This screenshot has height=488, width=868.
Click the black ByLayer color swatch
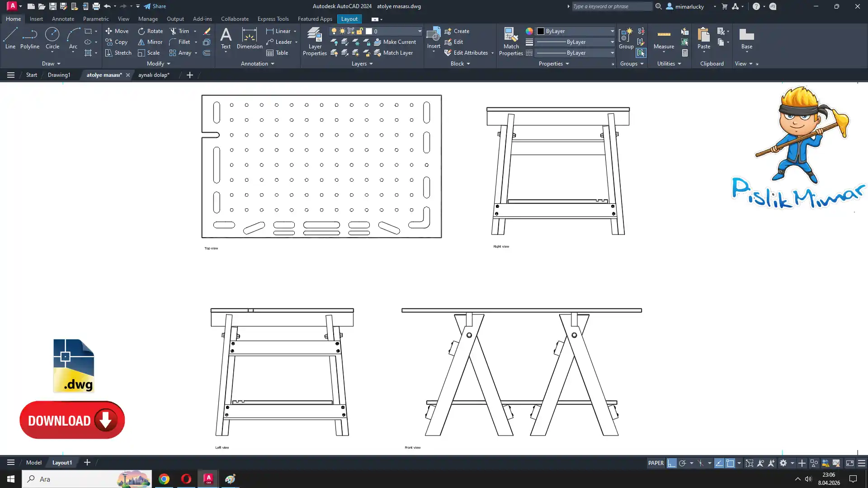point(540,31)
